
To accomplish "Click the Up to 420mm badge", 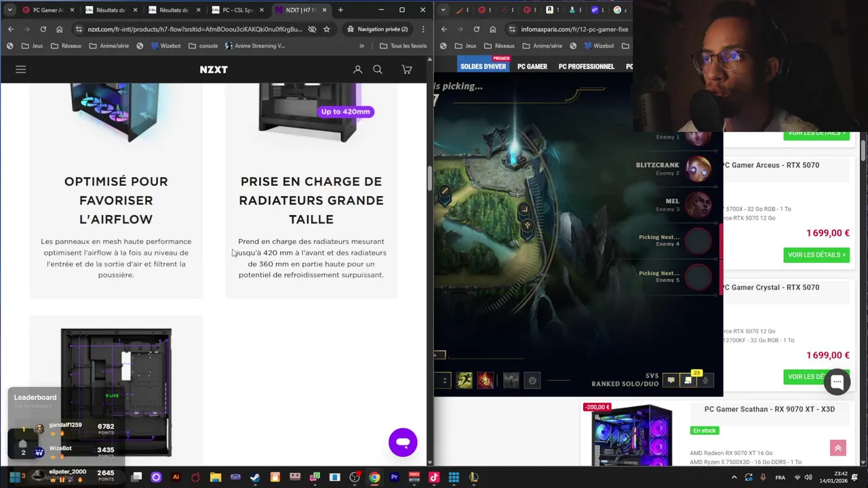I will 345,112.
